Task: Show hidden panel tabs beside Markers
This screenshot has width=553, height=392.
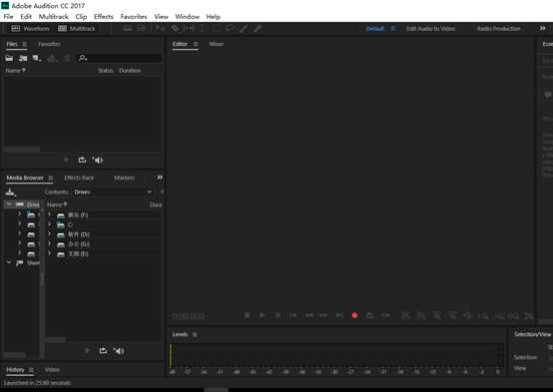Action: coord(160,178)
